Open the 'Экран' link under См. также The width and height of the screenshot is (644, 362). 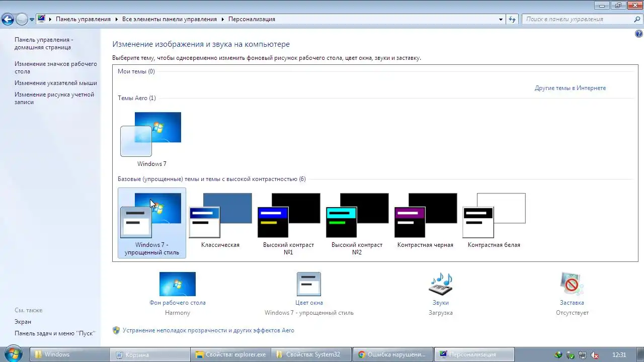pos(23,322)
